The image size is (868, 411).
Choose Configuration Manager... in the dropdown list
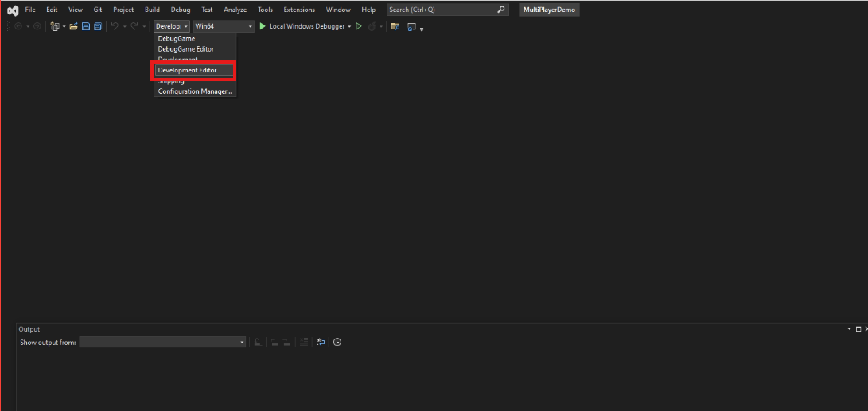pyautogui.click(x=195, y=91)
